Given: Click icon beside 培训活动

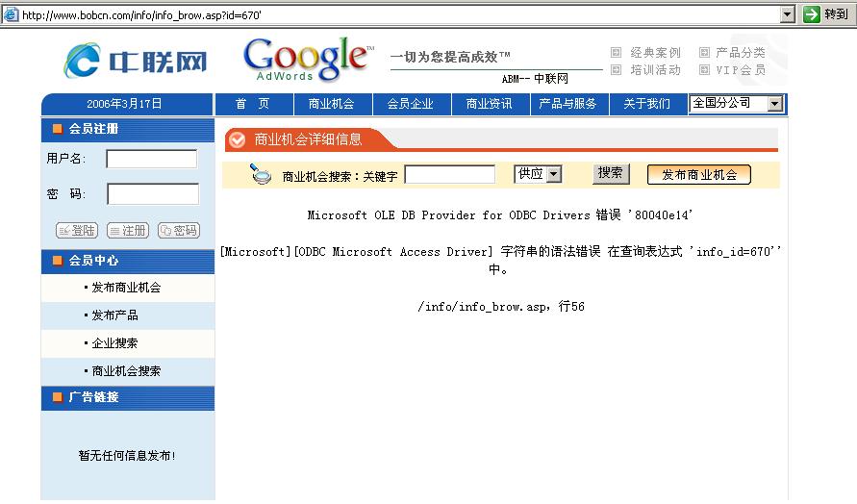Looking at the screenshot, I should pyautogui.click(x=616, y=70).
